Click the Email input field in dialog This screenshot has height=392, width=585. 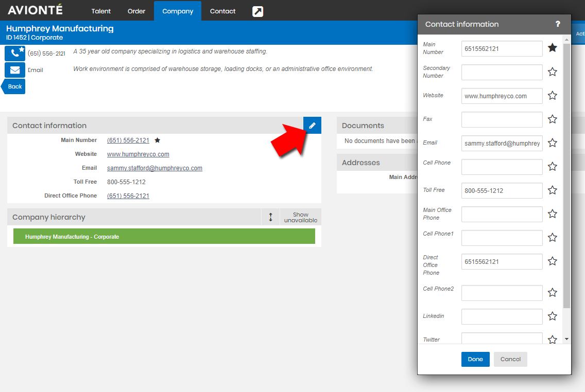tap(502, 143)
